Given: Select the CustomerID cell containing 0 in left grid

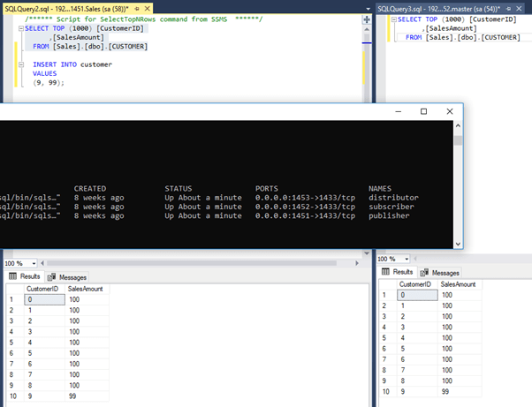Looking at the screenshot, I should [x=44, y=300].
